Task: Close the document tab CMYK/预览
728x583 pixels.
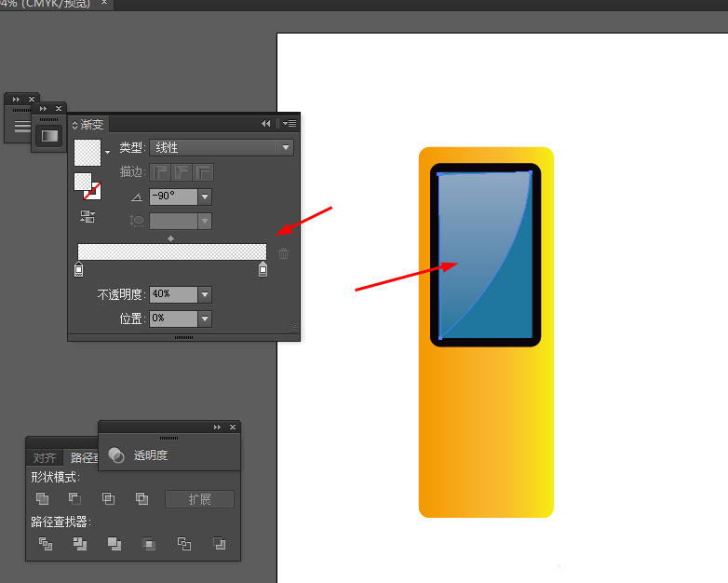Action: [104, 3]
